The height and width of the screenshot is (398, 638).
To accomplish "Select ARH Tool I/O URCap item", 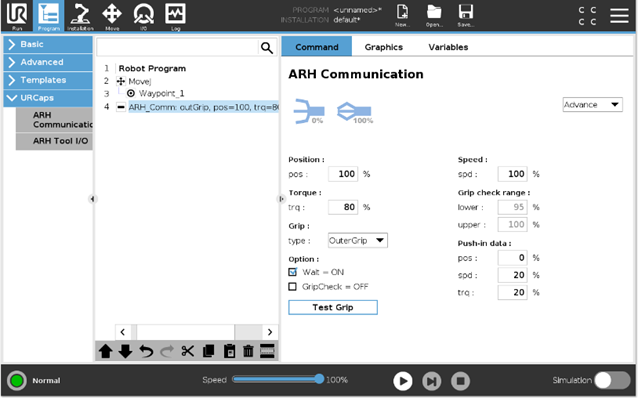I will tap(55, 141).
